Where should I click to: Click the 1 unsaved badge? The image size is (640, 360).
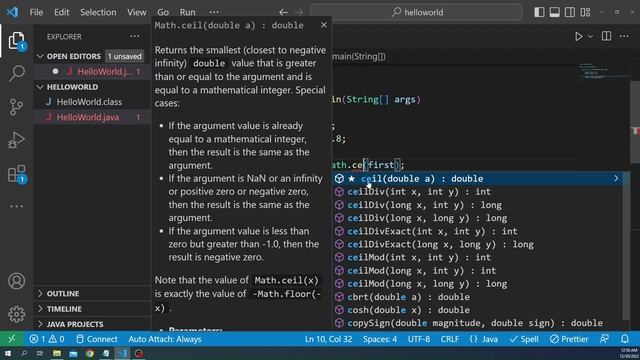click(124, 56)
